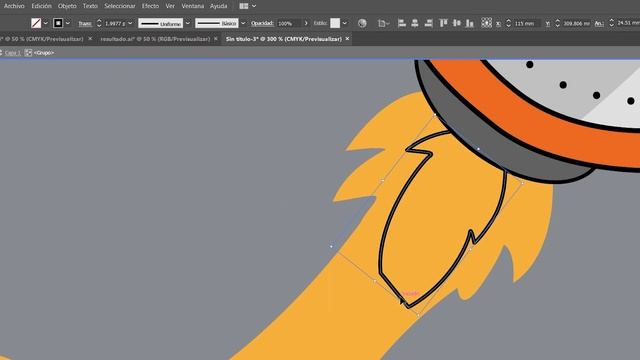Expand the stroke color dropdown arrow
Image resolution: width=640 pixels, height=360 pixels.
coord(68,23)
